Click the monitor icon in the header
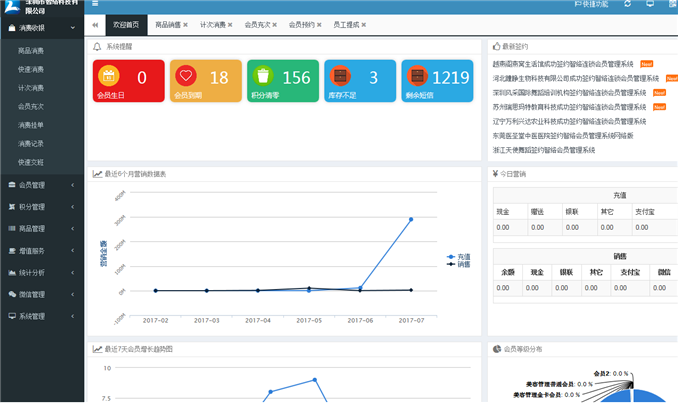Screen dimensions: 678x403 tap(650, 5)
